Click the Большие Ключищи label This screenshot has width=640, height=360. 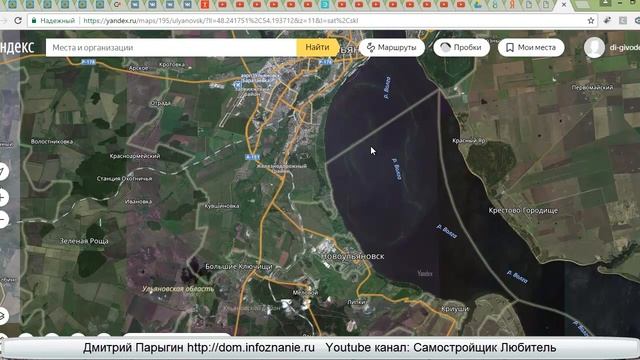(x=239, y=267)
